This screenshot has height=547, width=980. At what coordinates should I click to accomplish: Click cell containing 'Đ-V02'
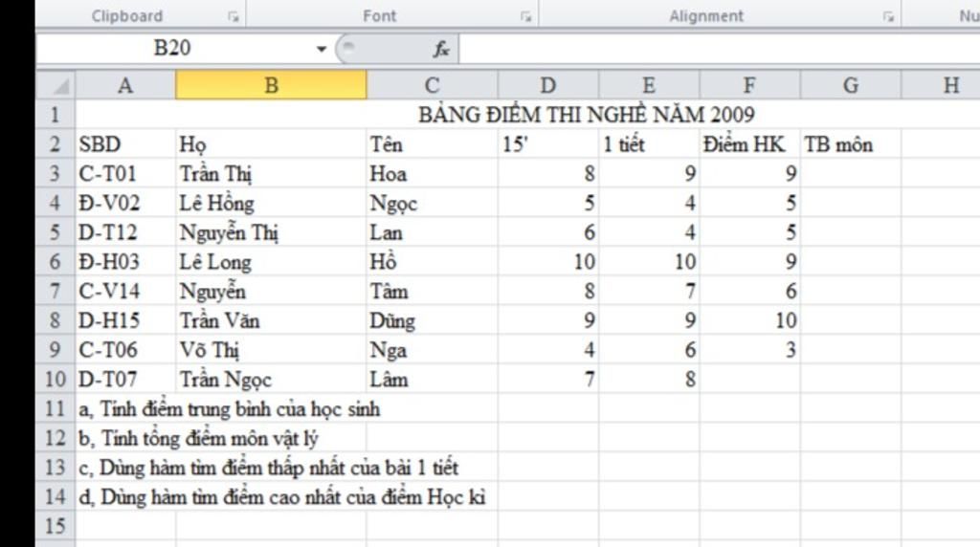(x=125, y=203)
